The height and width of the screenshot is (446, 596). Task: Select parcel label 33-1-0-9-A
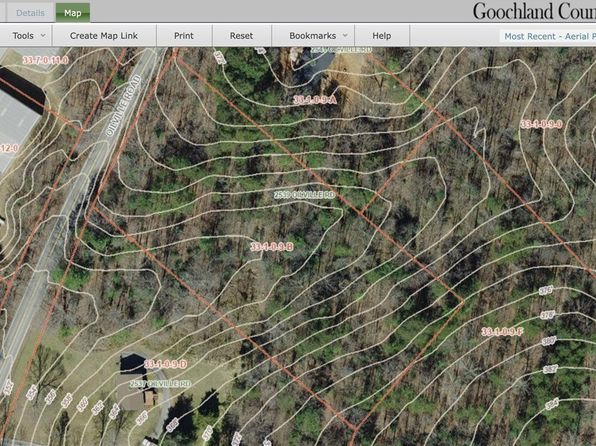315,100
